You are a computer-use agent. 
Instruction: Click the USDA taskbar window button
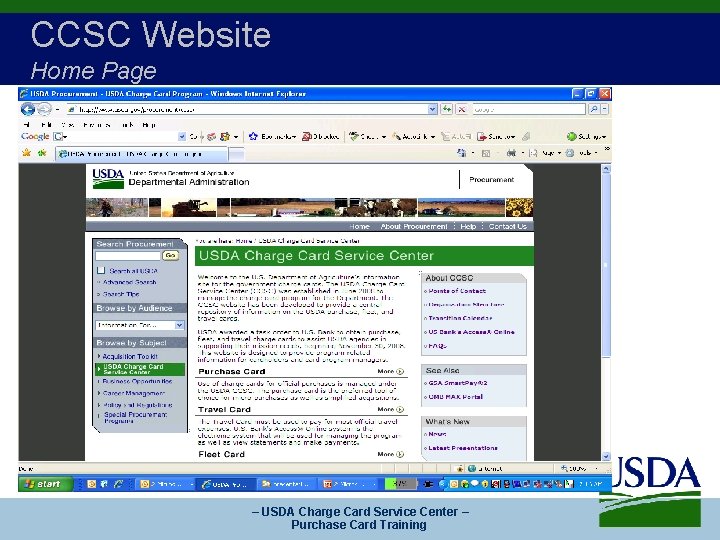[226, 484]
